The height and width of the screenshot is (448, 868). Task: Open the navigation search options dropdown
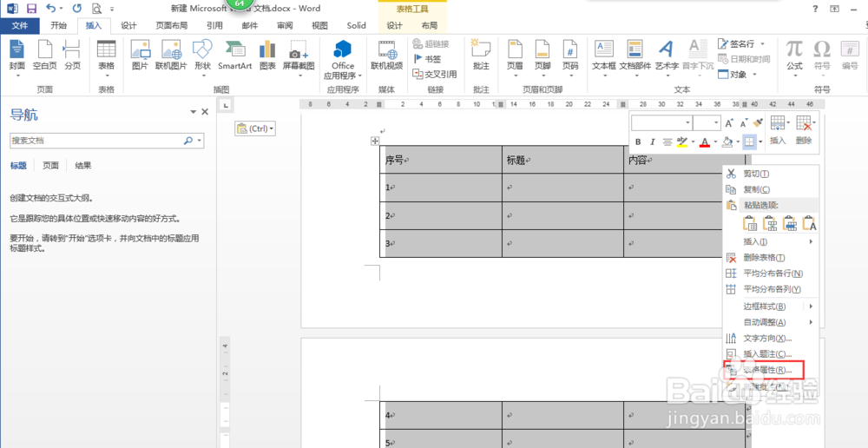(200, 141)
